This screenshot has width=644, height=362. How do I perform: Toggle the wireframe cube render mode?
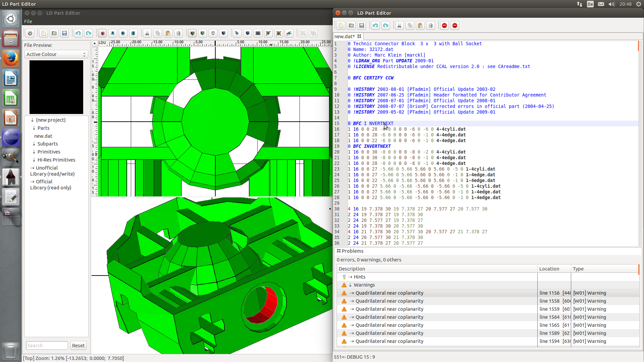click(213, 33)
